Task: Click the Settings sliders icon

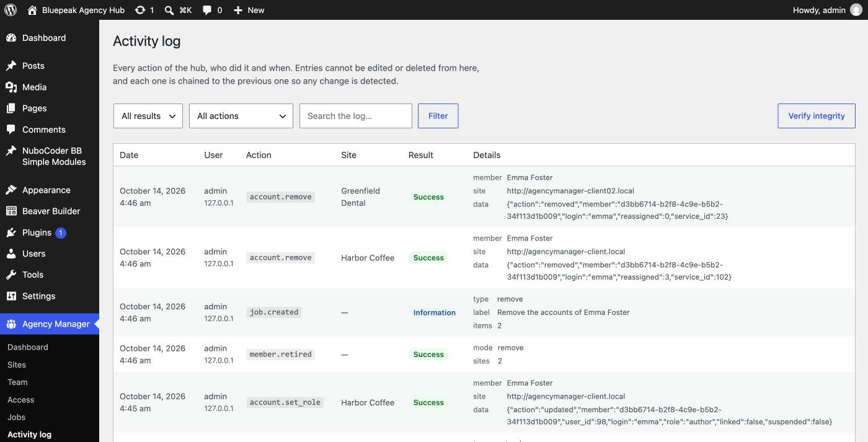Action: point(11,296)
